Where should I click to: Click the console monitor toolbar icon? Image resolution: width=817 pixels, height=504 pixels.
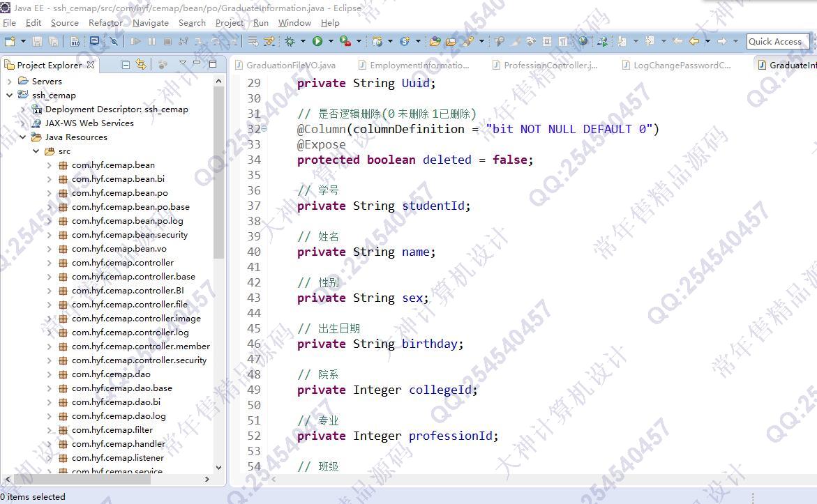point(94,41)
